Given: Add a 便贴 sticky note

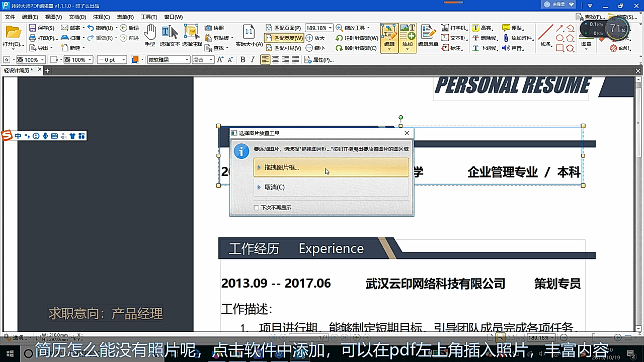Looking at the screenshot, I should (x=512, y=28).
